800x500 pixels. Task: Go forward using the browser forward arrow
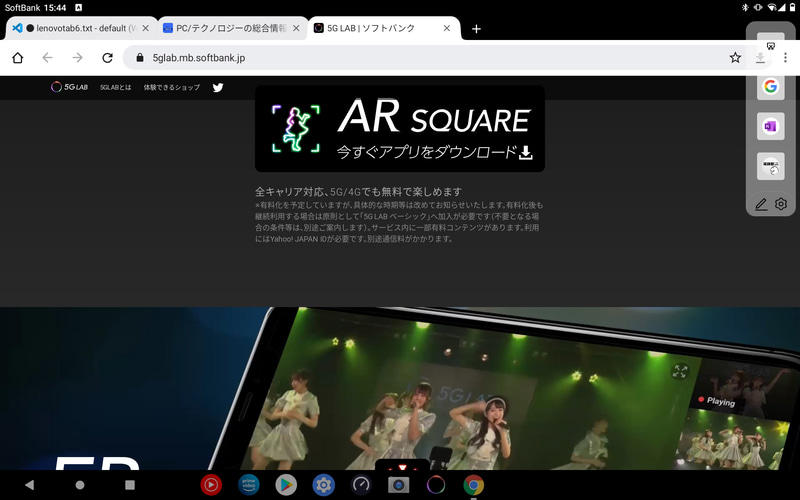[78, 58]
